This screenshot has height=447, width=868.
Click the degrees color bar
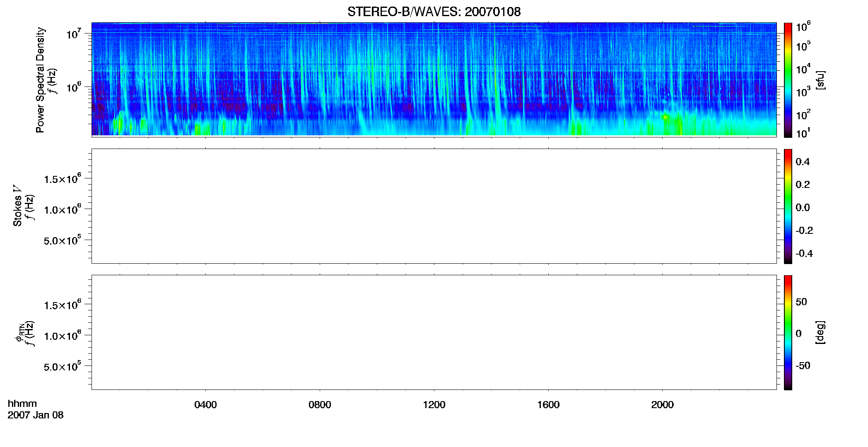coord(788,332)
